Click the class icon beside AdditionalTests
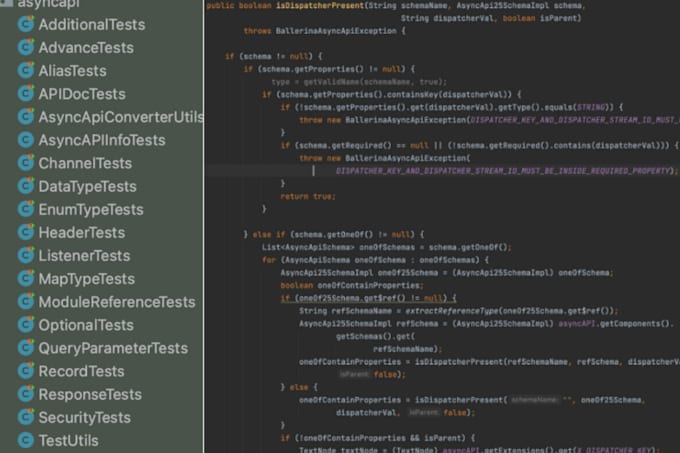Screen dimensions: 680x453 pyautogui.click(x=26, y=24)
